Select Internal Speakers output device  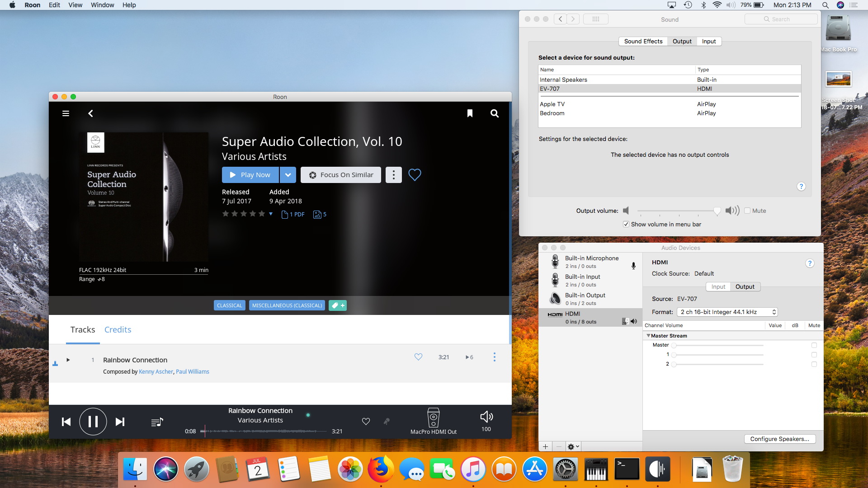coord(670,80)
